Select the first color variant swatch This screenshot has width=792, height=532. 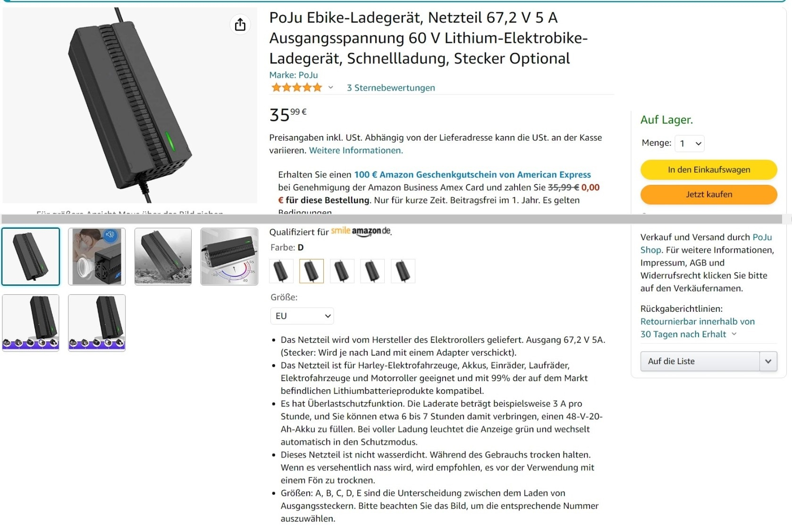[281, 271]
